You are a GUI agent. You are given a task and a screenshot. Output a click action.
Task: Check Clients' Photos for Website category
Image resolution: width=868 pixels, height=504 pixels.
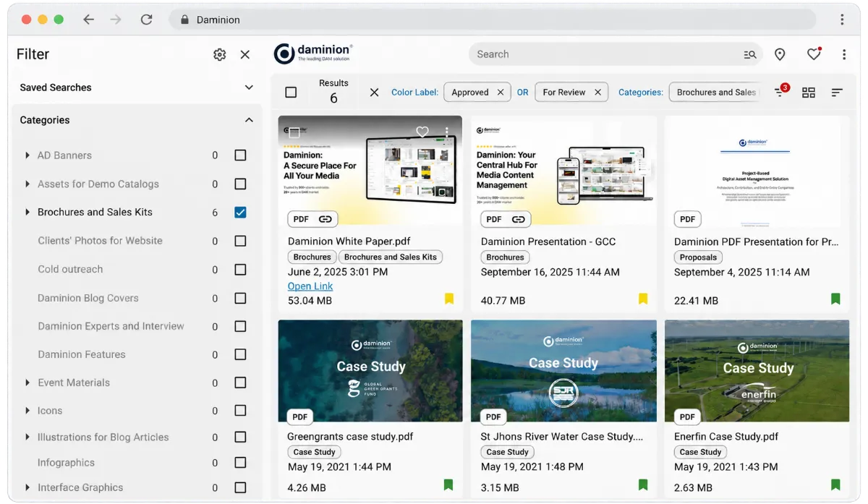(240, 241)
